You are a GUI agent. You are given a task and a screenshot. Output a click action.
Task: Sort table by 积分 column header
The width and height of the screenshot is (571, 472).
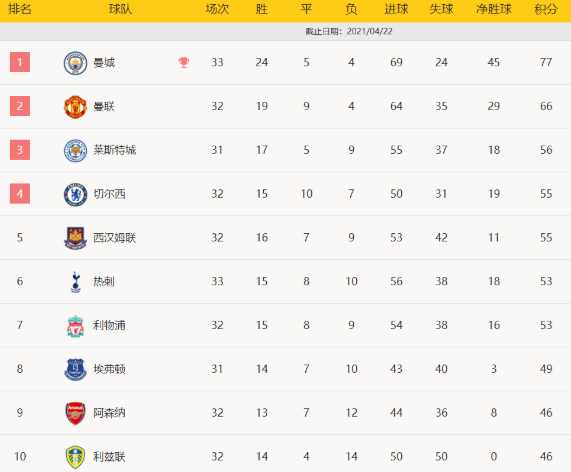tap(546, 9)
